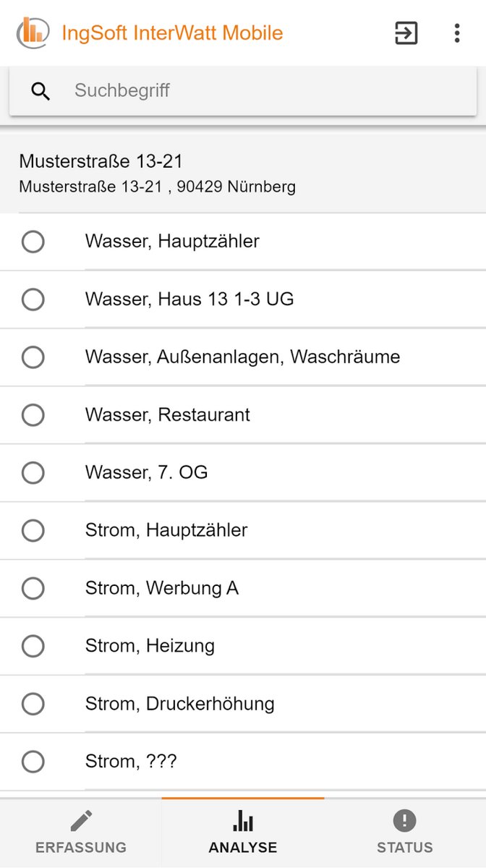This screenshot has height=868, width=486.
Task: Tap the pencil icon for Erfassung
Action: click(81, 821)
